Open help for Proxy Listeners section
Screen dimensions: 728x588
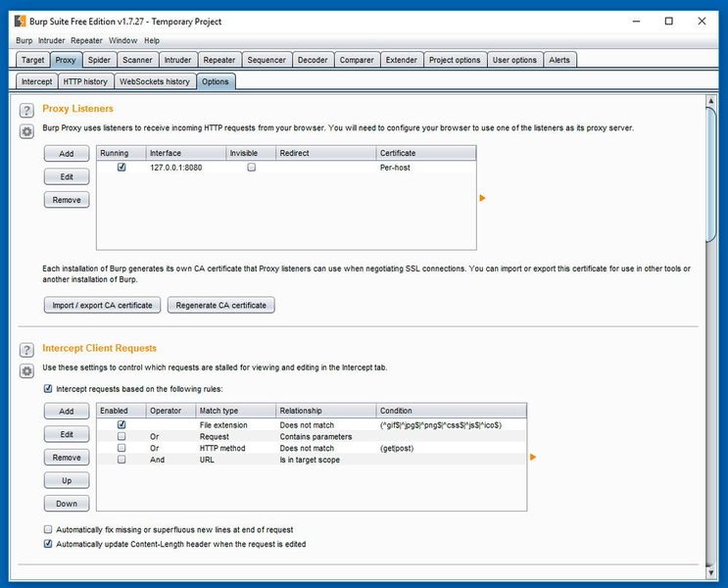[x=26, y=111]
